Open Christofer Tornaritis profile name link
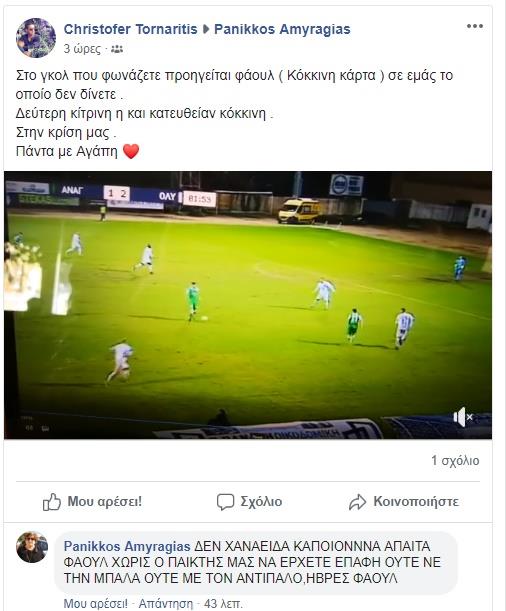The width and height of the screenshot is (506, 611). coord(130,29)
